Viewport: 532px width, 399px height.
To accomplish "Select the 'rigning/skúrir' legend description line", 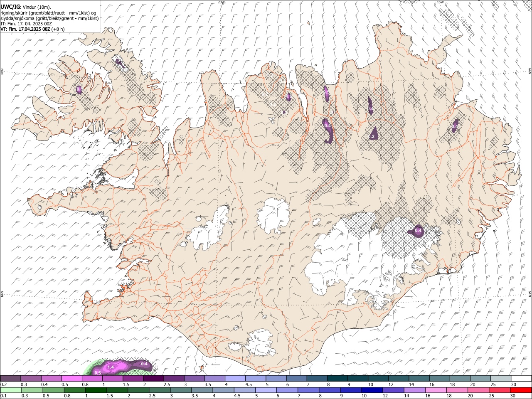I will click(48, 13).
